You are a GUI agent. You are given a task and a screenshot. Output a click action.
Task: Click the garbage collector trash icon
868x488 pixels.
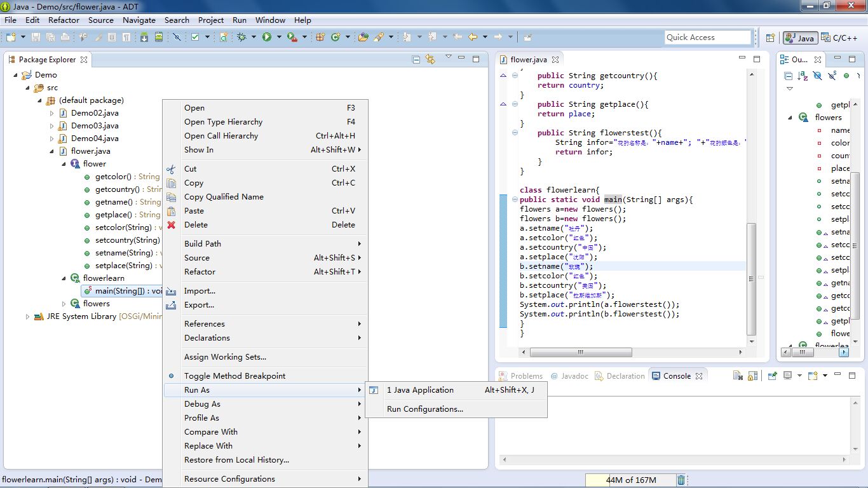[681, 480]
